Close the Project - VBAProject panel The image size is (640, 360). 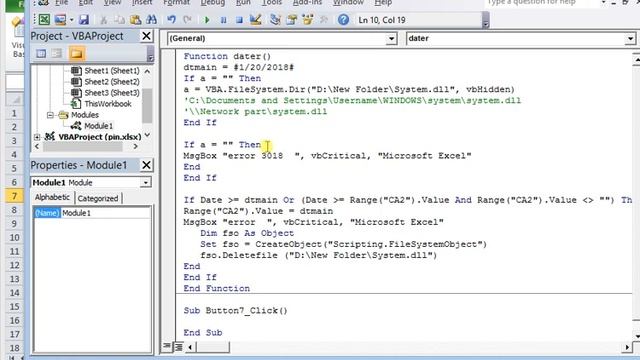(x=146, y=36)
